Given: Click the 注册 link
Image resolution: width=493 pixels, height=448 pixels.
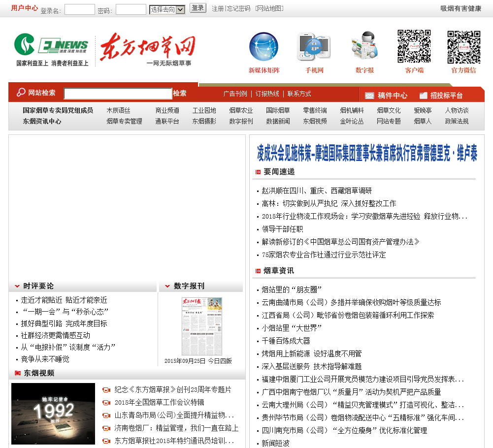Looking at the screenshot, I should tap(218, 8).
